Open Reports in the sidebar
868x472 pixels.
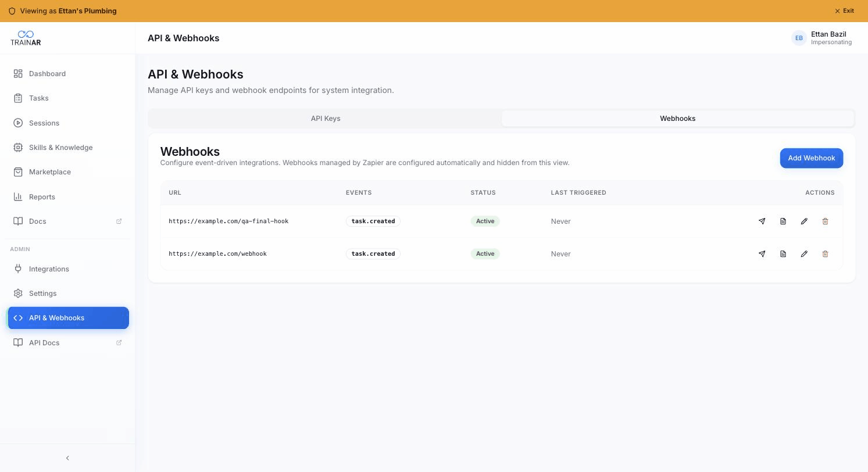point(68,196)
